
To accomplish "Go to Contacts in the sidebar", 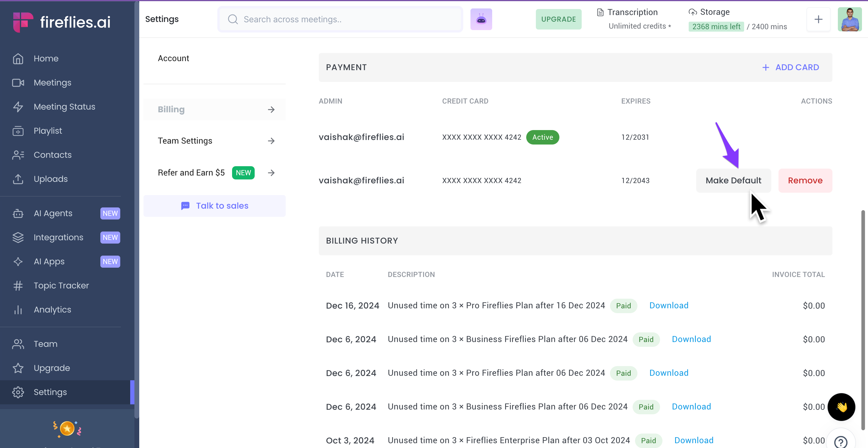I will click(52, 155).
